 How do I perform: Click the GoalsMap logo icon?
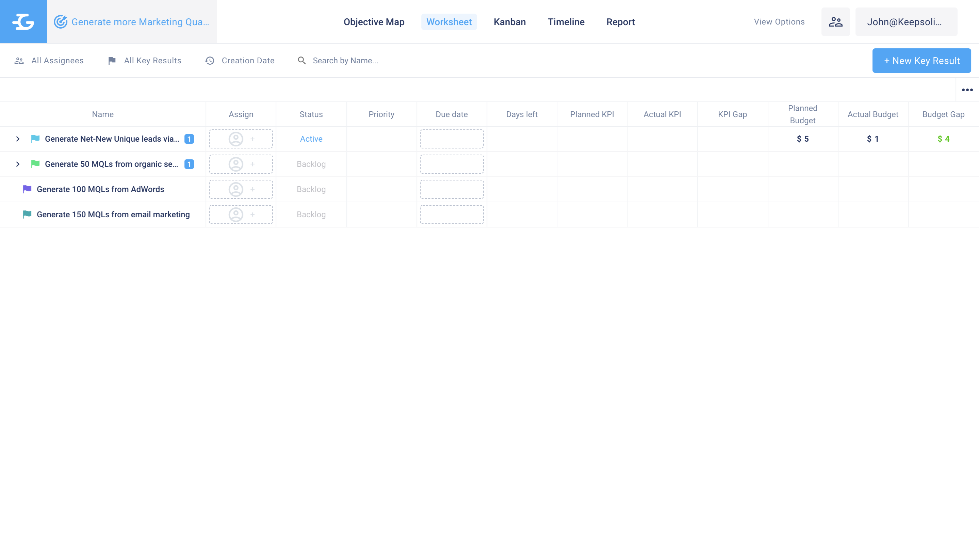click(x=23, y=22)
